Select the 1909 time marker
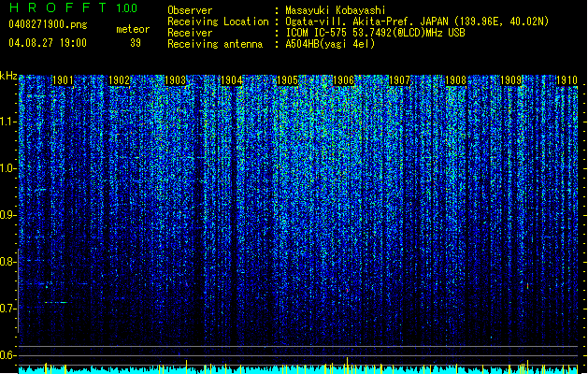The image size is (588, 374). (x=511, y=80)
